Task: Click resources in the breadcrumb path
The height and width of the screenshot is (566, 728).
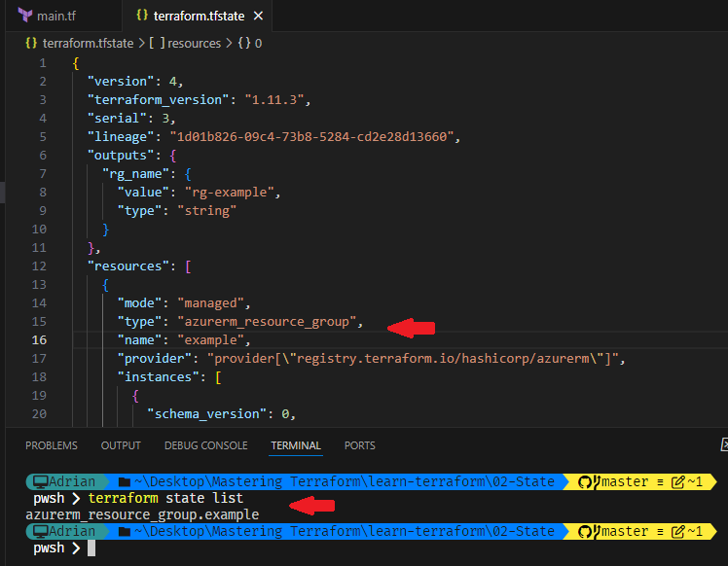Action: click(194, 43)
